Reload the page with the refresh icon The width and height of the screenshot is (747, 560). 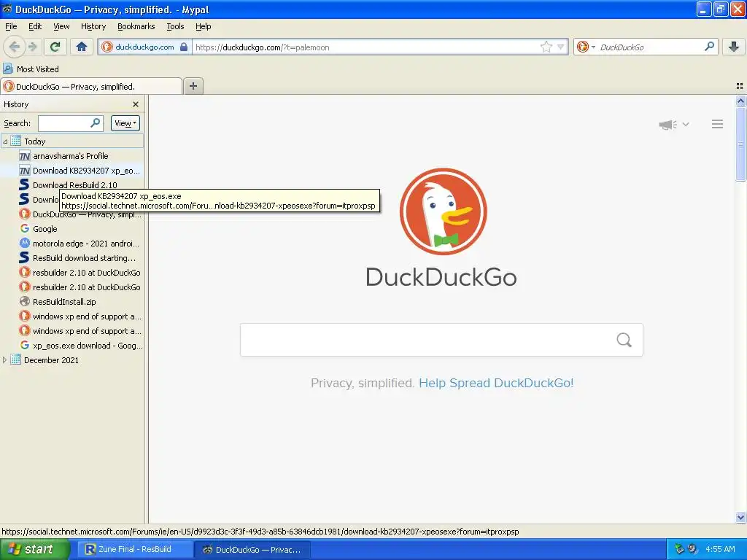coord(55,47)
